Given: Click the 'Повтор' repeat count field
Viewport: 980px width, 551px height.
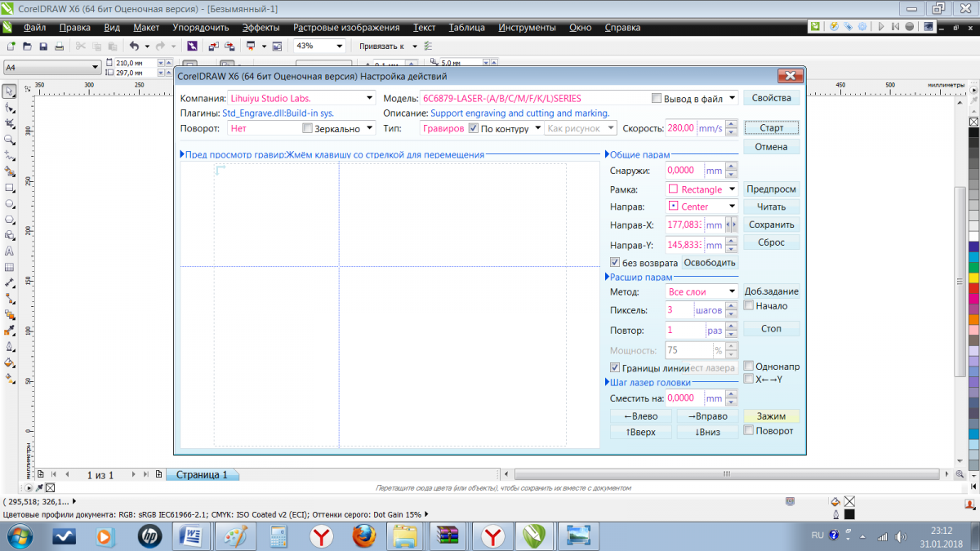Looking at the screenshot, I should [x=685, y=331].
